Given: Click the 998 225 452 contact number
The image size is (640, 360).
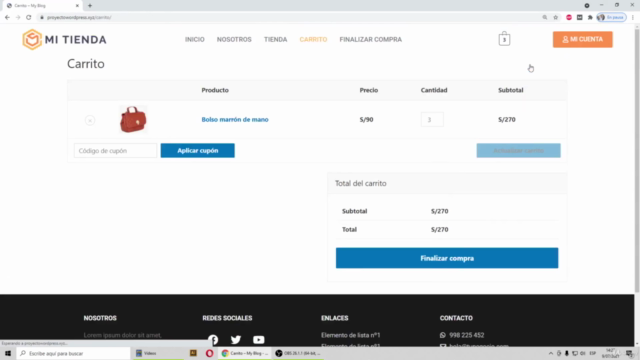Looking at the screenshot, I should point(467,335).
